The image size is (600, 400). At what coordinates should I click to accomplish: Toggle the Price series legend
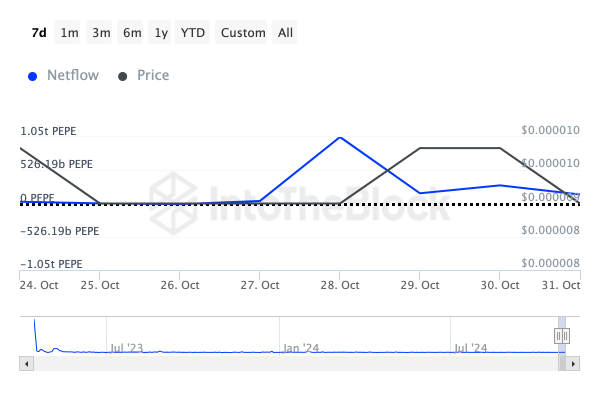click(152, 76)
